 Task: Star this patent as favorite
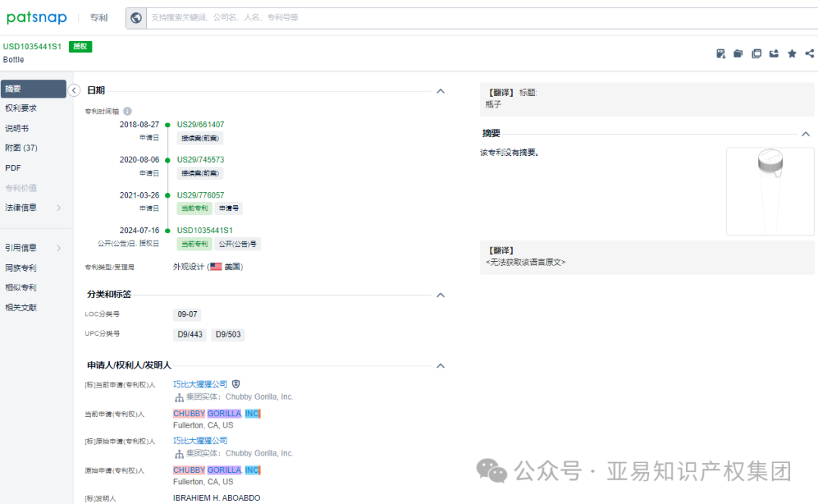791,53
